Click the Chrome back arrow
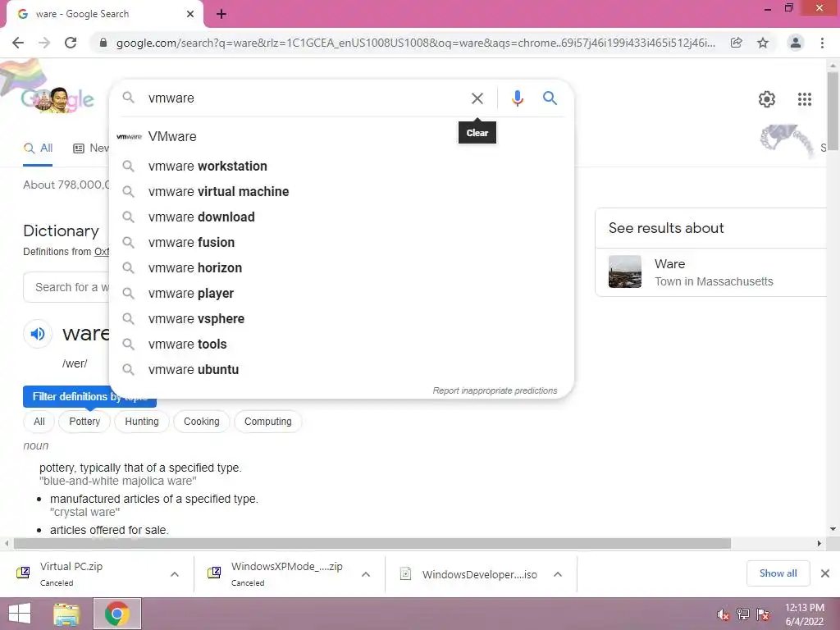 18,43
